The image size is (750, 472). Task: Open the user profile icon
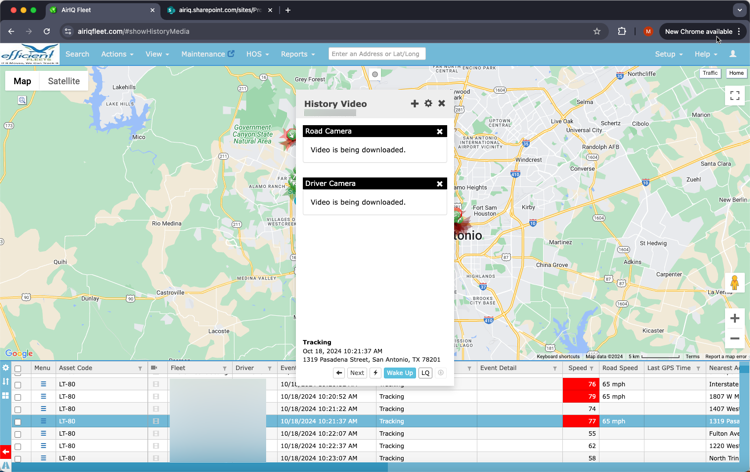point(733,54)
